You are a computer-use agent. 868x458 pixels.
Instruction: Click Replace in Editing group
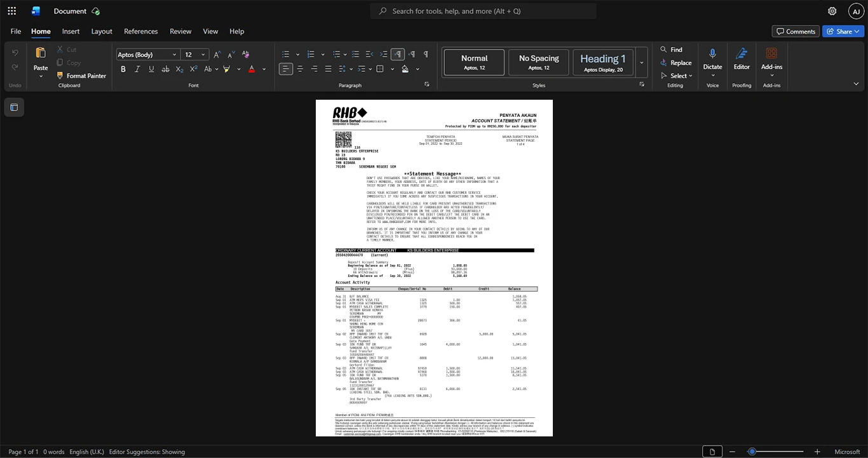pyautogui.click(x=675, y=63)
